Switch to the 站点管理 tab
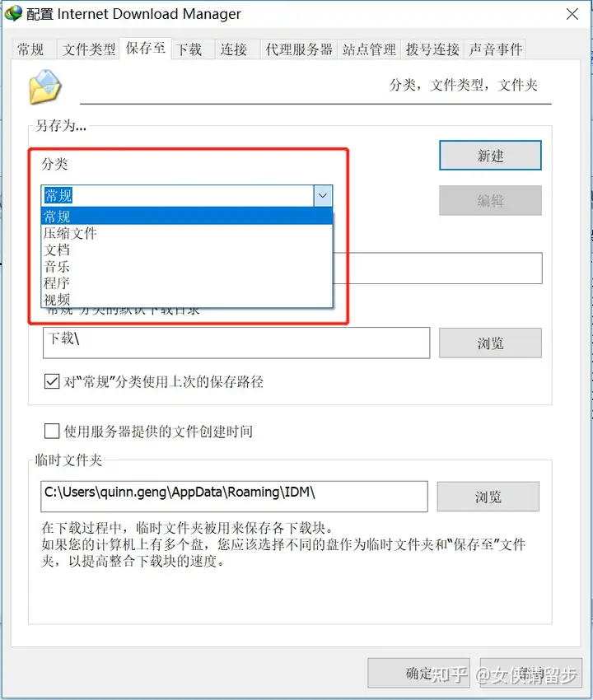Screen dimensions: 593x700 tap(369, 49)
